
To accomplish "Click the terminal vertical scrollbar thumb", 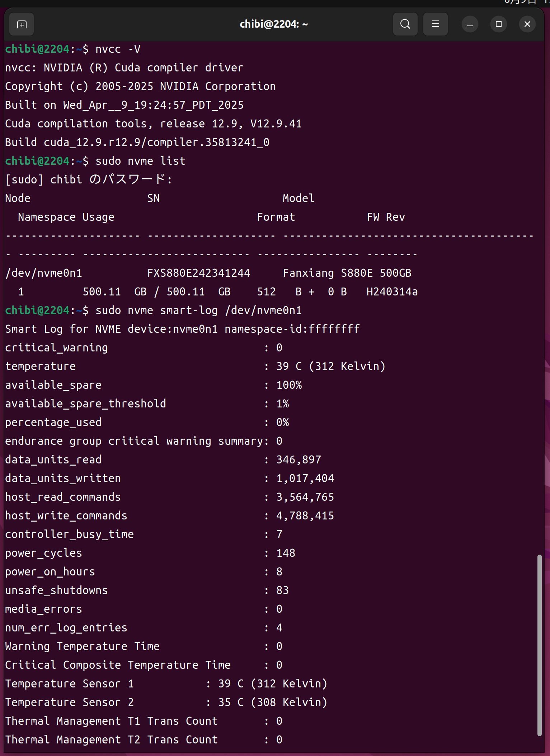I will pyautogui.click(x=539, y=644).
